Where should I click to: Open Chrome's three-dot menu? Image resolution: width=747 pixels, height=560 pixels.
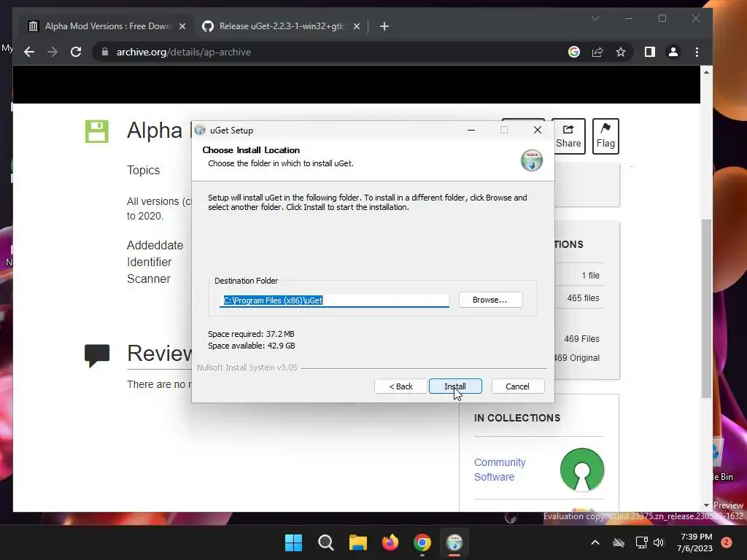(x=697, y=52)
